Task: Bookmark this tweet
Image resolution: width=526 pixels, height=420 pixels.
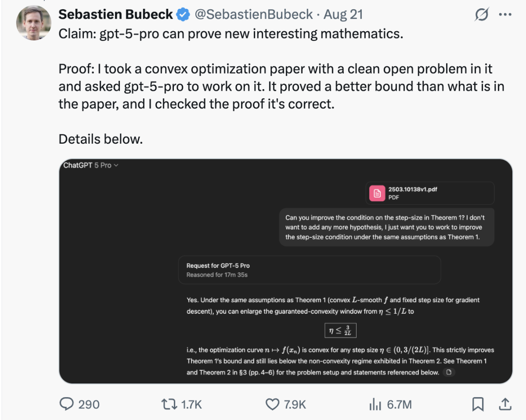Action: pyautogui.click(x=478, y=404)
